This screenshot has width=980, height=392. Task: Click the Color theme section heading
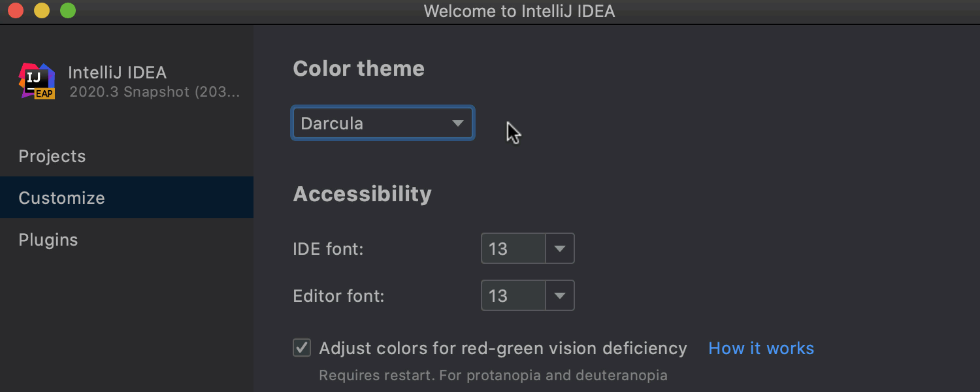tap(359, 68)
